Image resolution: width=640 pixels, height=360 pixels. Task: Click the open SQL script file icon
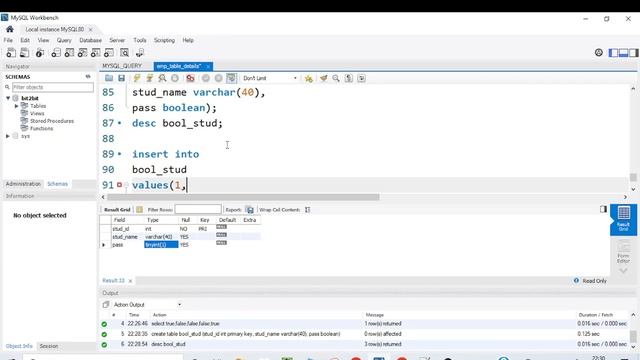tap(25, 53)
